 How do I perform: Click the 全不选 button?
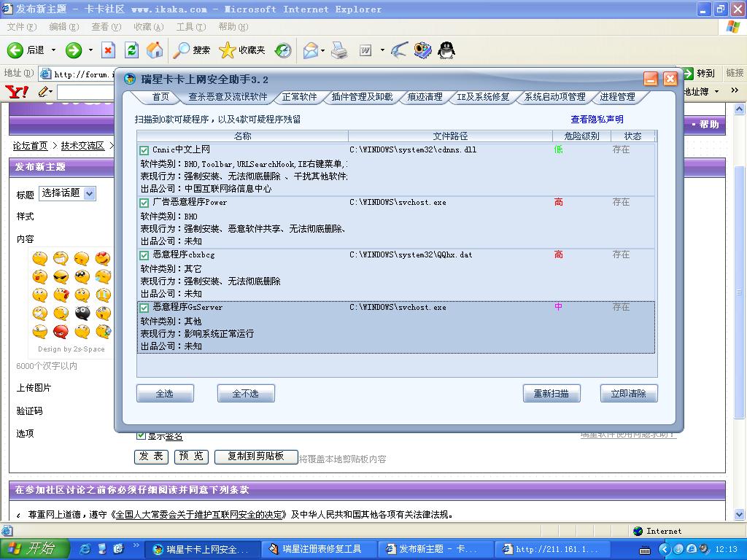[246, 393]
